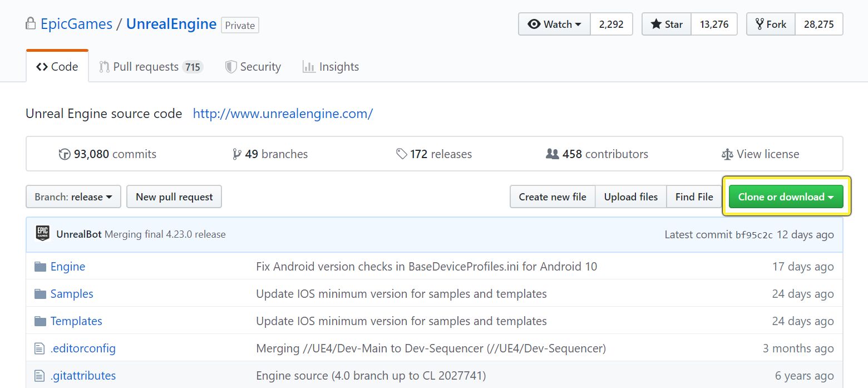Fork the UnrealEngine repository
This screenshot has width=868, height=388.
pos(771,24)
